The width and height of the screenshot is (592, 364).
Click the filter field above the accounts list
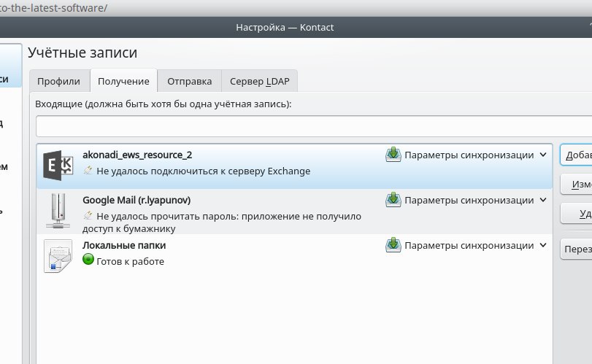click(314, 126)
